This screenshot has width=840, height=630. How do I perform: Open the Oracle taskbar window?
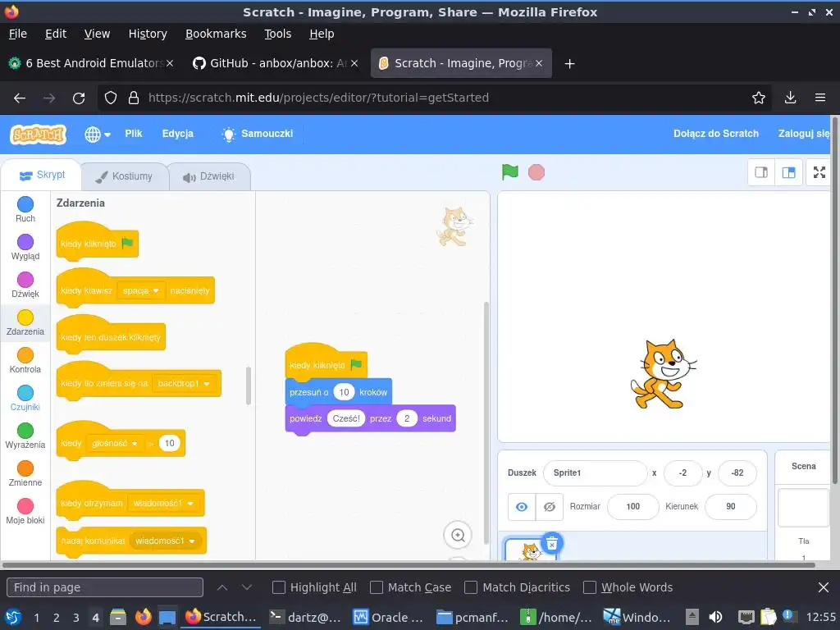pyautogui.click(x=388, y=618)
